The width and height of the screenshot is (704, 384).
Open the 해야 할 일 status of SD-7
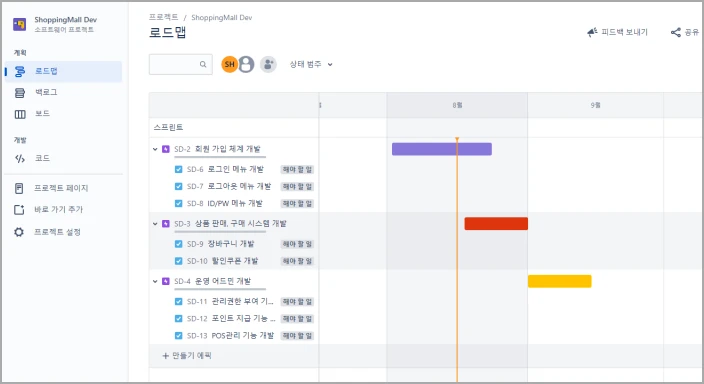(297, 186)
